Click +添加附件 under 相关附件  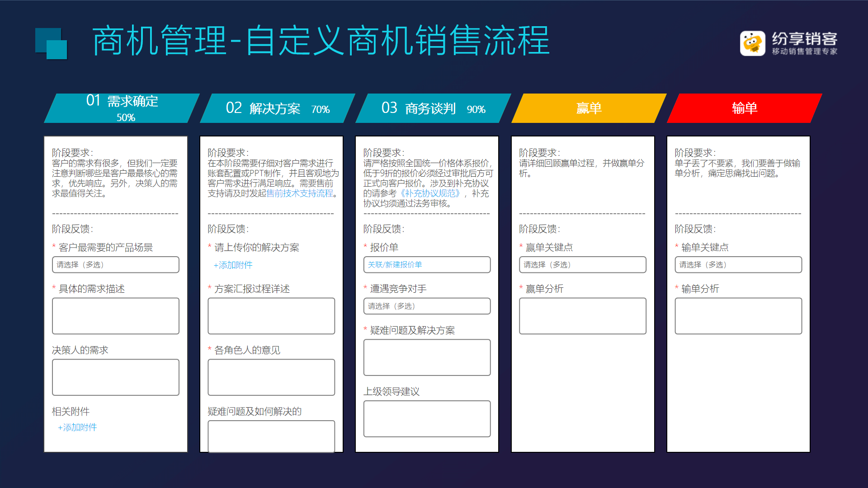click(77, 427)
